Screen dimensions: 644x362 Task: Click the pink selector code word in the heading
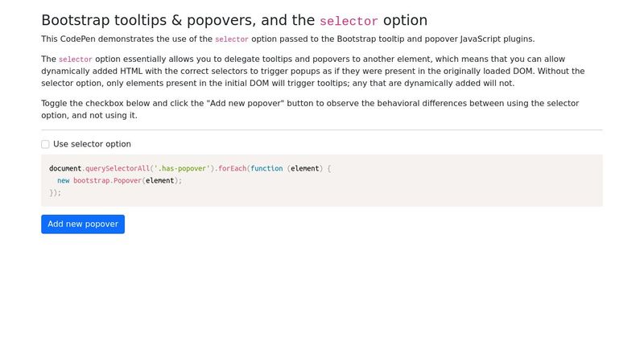[349, 21]
